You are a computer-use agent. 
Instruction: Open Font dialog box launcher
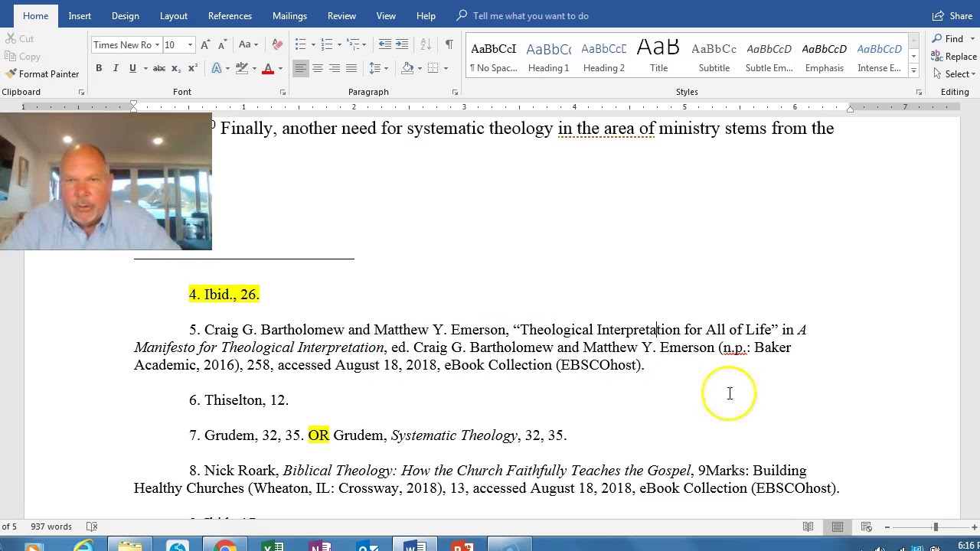click(283, 93)
